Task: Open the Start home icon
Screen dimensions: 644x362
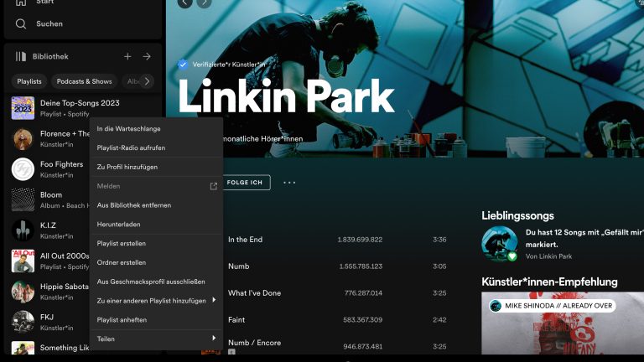Action: click(20, 2)
